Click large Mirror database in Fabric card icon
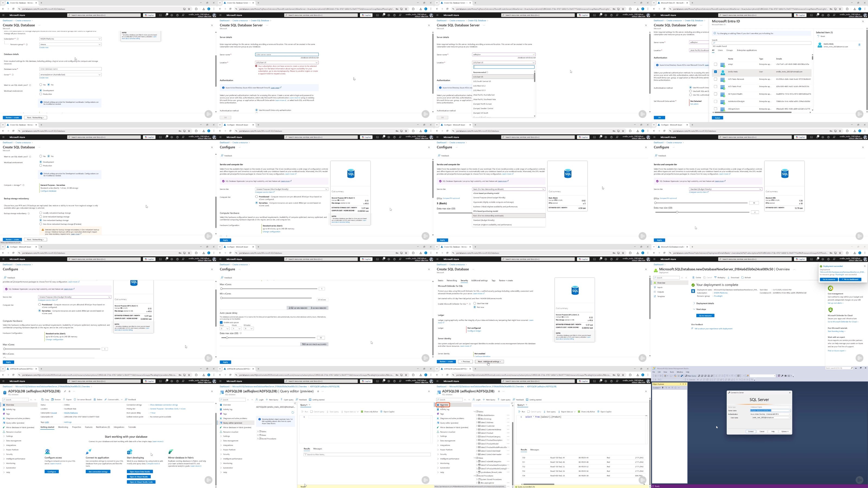 pos(171,452)
